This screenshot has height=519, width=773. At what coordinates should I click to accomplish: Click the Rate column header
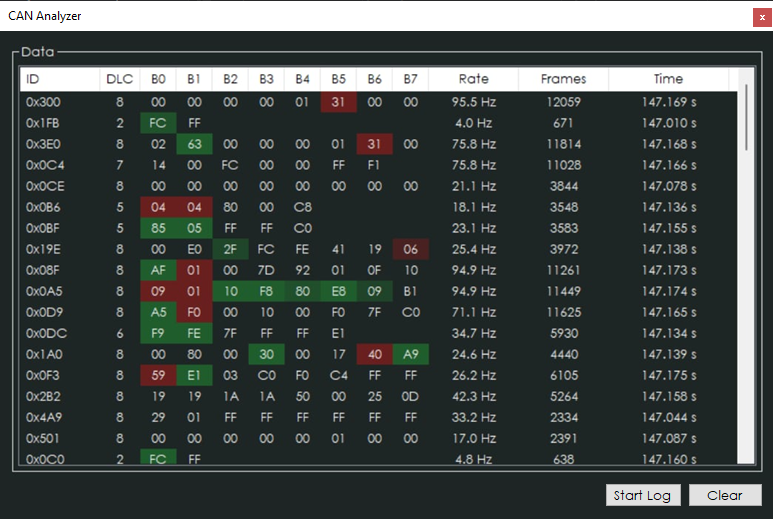coord(473,79)
